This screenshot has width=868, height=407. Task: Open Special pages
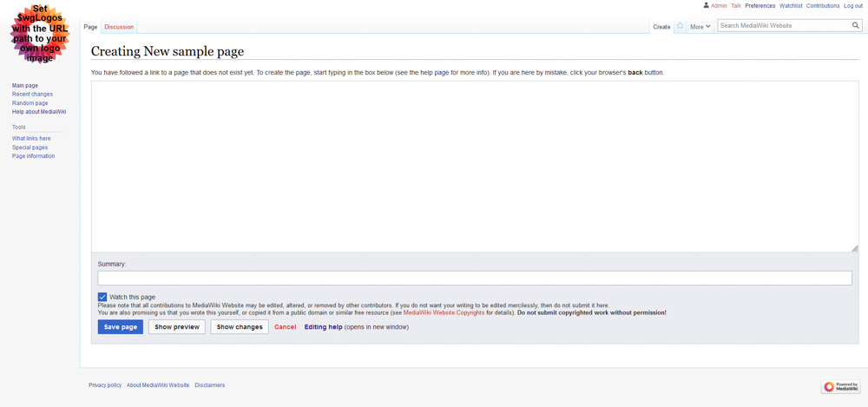(x=30, y=148)
